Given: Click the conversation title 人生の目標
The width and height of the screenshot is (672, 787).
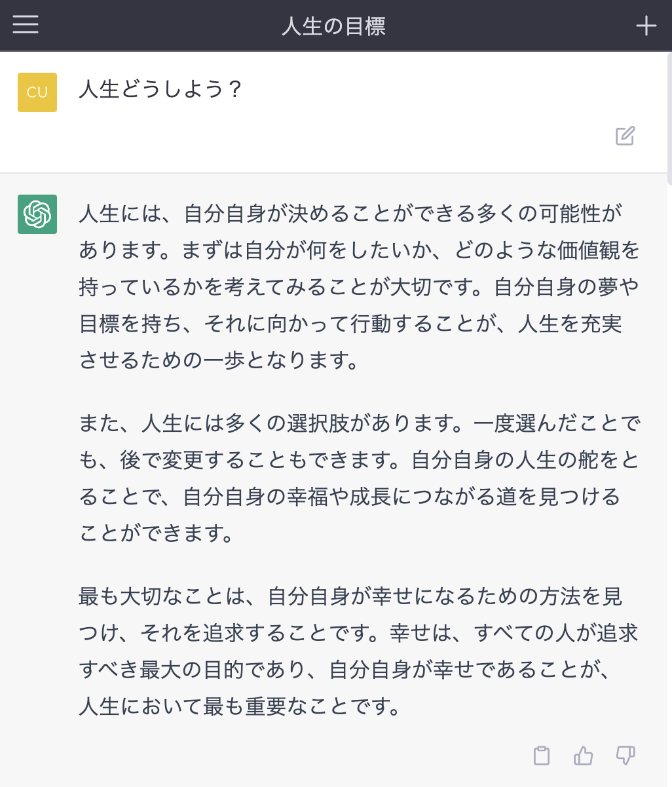Looking at the screenshot, I should [x=334, y=26].
